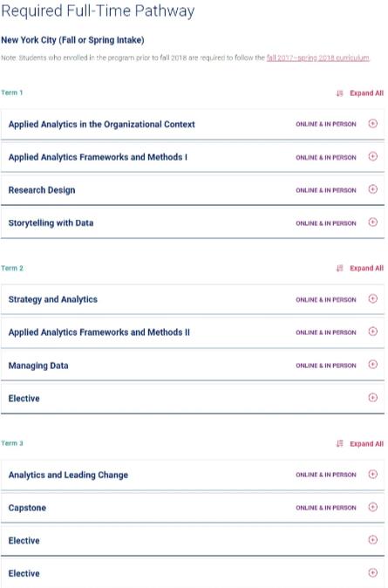Viewport: 388px width, 588px height.
Task: Click plus icon next to Capstone
Action: [x=372, y=507]
